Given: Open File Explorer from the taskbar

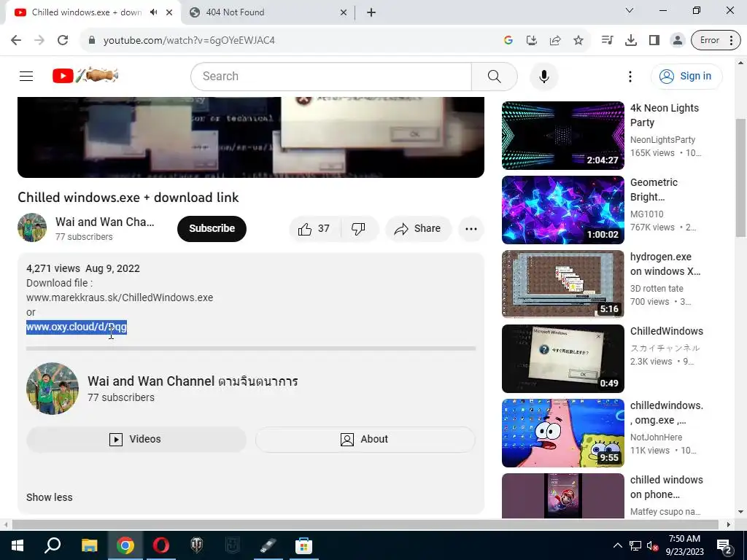Looking at the screenshot, I should click(89, 545).
